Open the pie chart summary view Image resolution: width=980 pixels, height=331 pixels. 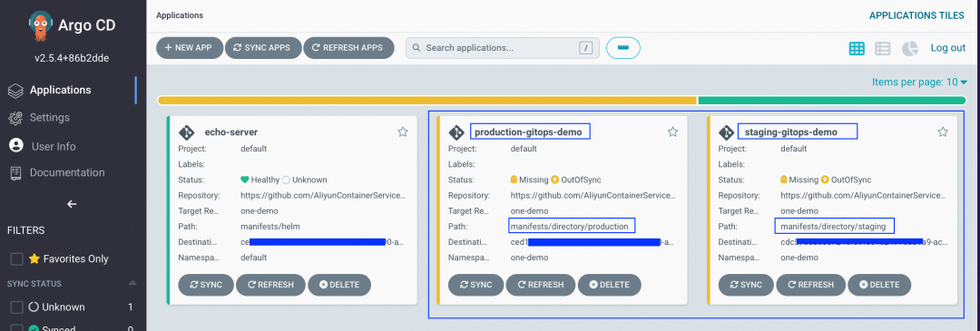[909, 48]
